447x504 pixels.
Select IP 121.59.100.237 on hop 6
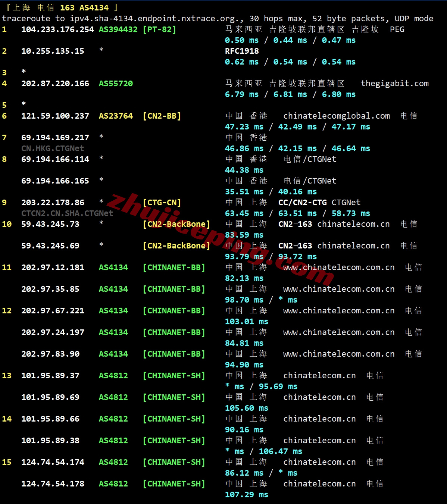[x=55, y=116]
